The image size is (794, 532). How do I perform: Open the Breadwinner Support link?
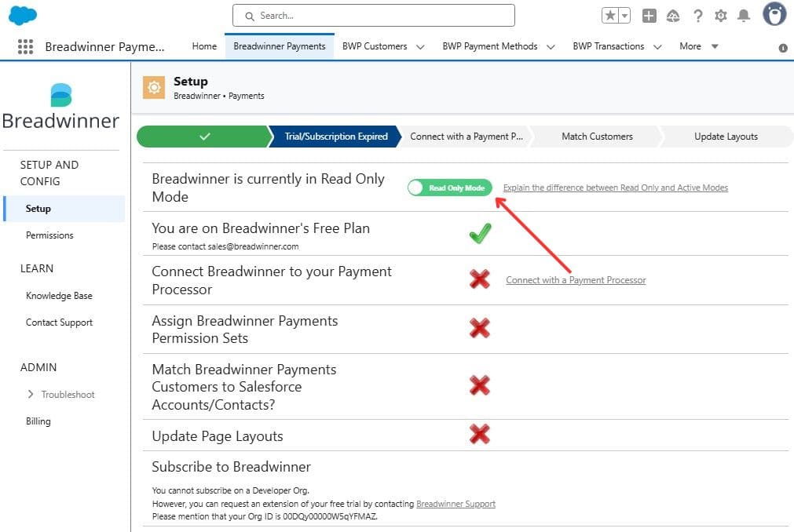pyautogui.click(x=456, y=504)
